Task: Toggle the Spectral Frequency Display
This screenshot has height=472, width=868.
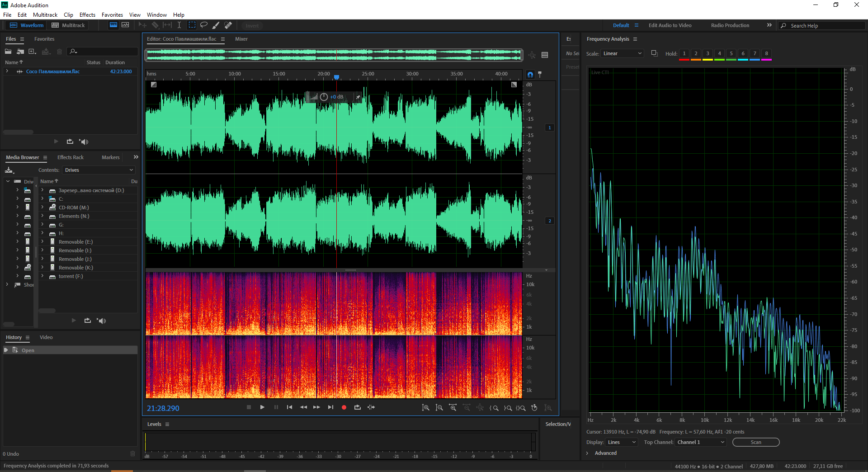Action: pos(113,25)
